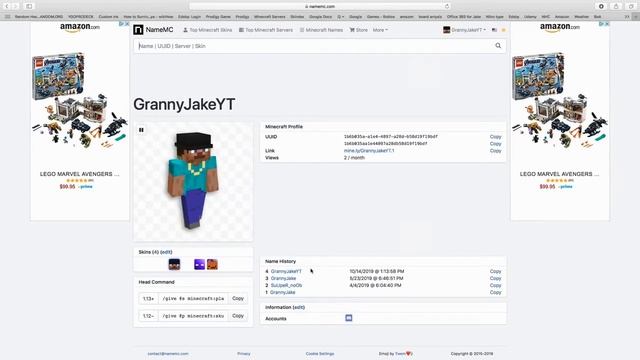Copy the profile Link
The height and width of the screenshot is (360, 640).
[496, 151]
